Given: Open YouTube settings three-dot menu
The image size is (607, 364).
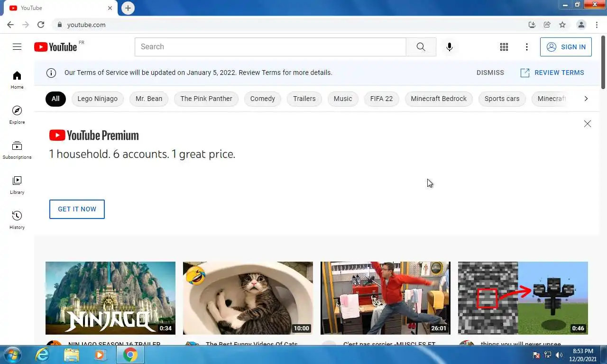Looking at the screenshot, I should [x=527, y=47].
